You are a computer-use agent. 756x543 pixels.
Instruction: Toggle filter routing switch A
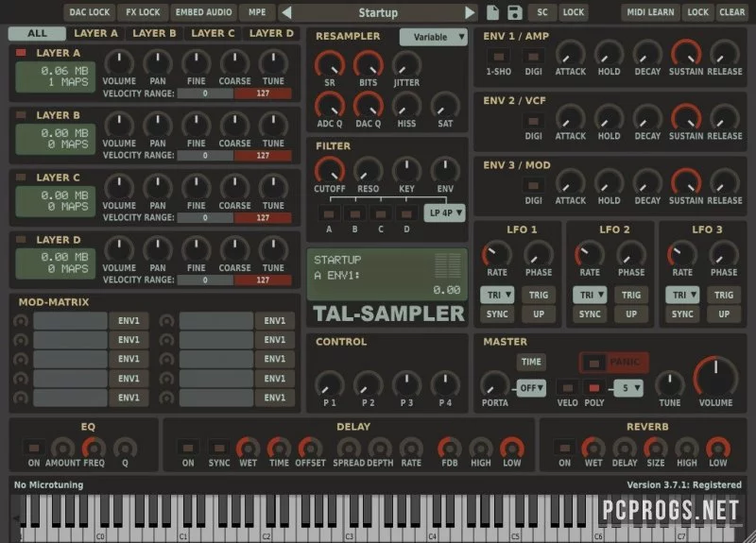(329, 213)
